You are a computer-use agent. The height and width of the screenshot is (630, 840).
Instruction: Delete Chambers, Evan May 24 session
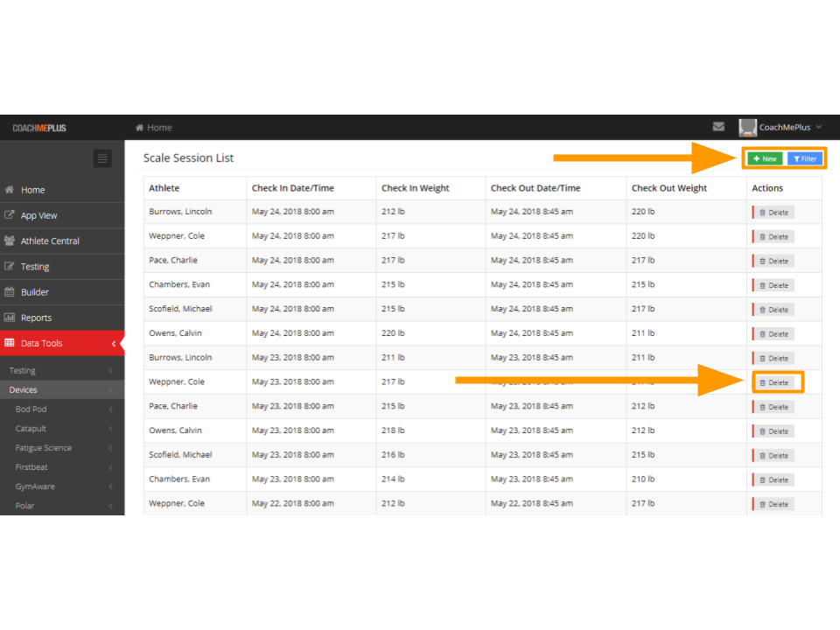pyautogui.click(x=773, y=285)
